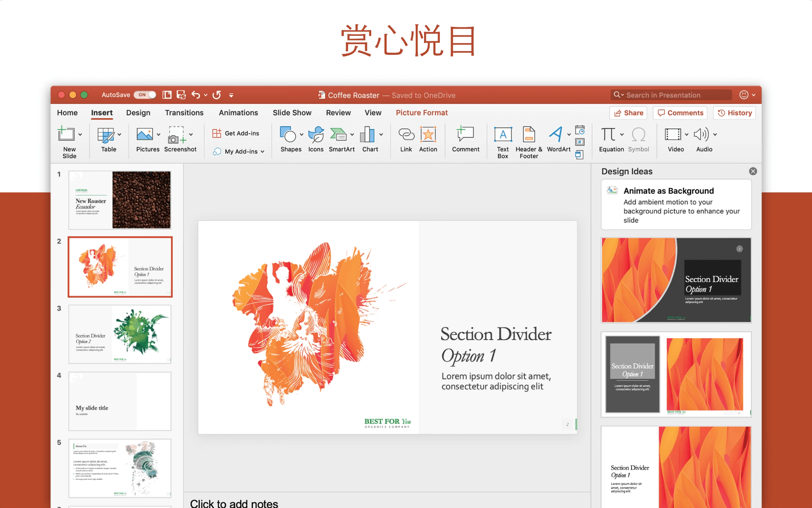
Task: Insert an Action link
Action: click(x=428, y=139)
